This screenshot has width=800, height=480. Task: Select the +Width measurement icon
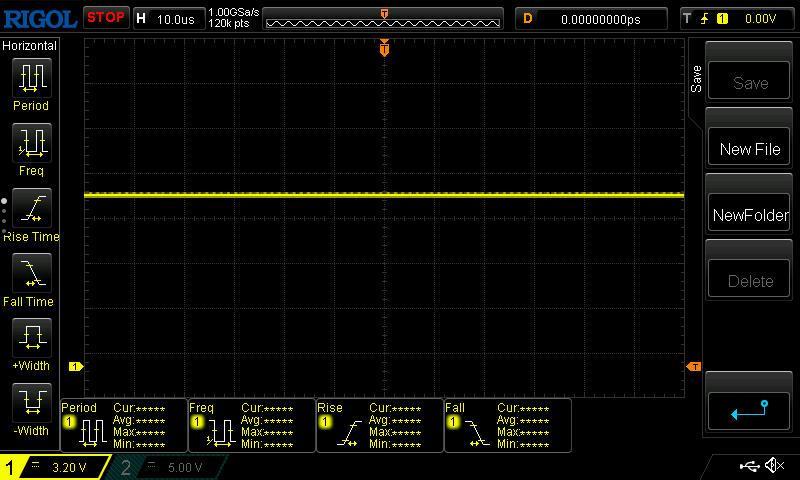pos(31,337)
